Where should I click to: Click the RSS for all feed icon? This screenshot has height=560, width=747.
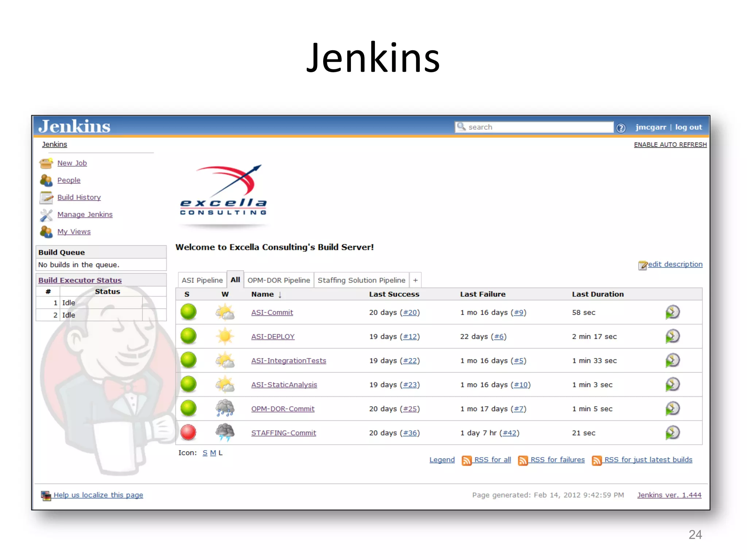point(467,460)
